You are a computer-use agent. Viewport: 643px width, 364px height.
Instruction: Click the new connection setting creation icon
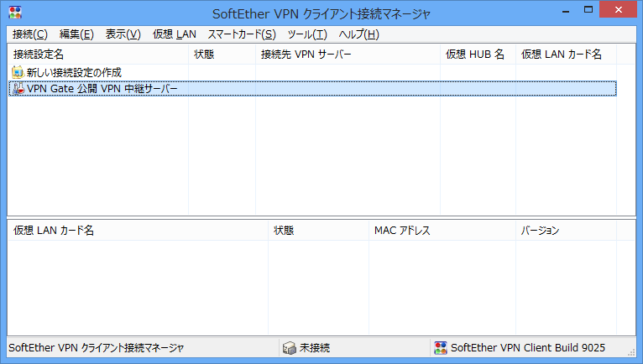[x=18, y=73]
